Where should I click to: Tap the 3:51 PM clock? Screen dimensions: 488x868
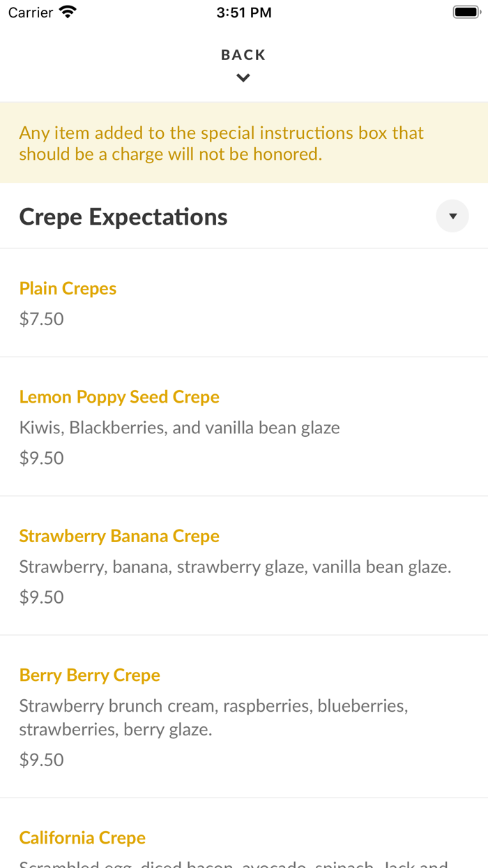pyautogui.click(x=244, y=13)
